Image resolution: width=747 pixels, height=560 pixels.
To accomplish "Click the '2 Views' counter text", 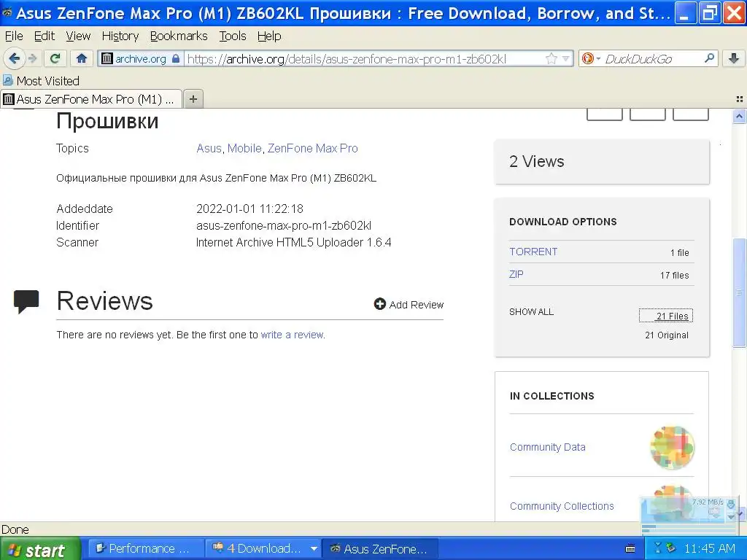I will [536, 161].
